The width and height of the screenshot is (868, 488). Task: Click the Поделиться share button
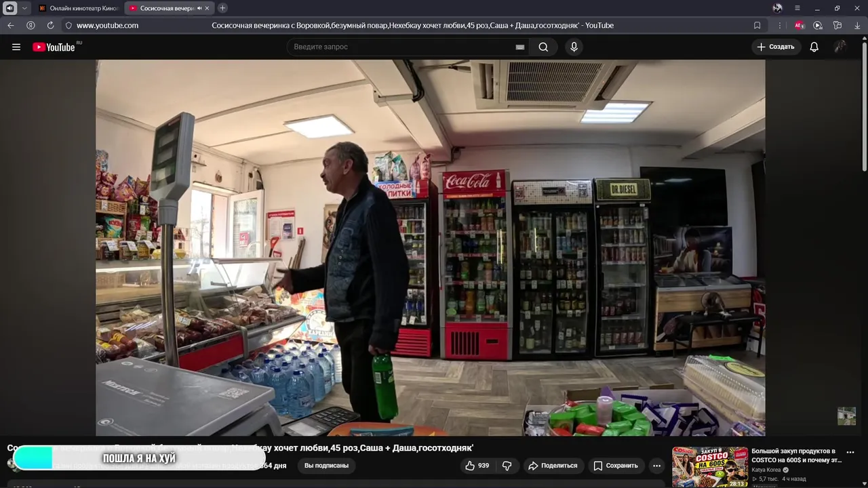tap(553, 466)
